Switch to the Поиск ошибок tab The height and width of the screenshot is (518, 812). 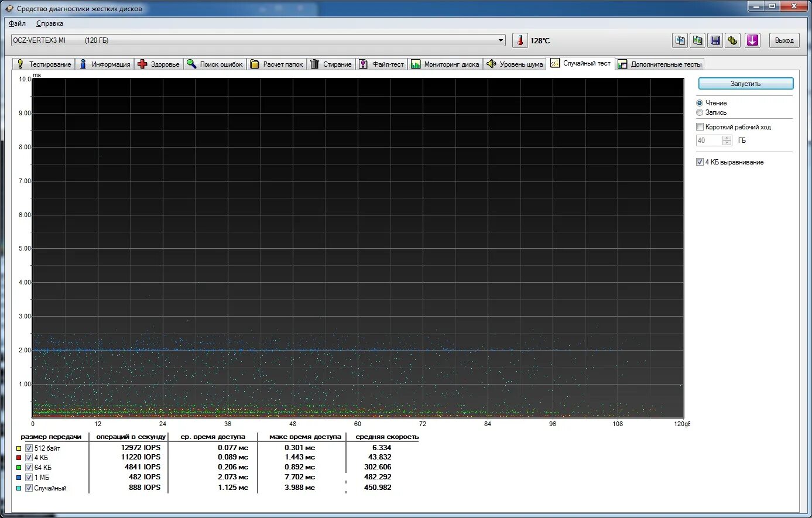(x=215, y=64)
